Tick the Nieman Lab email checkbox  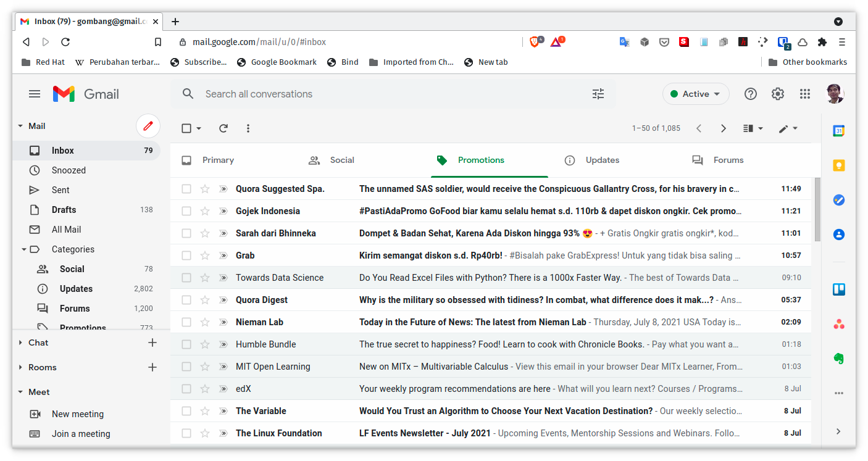tap(186, 322)
